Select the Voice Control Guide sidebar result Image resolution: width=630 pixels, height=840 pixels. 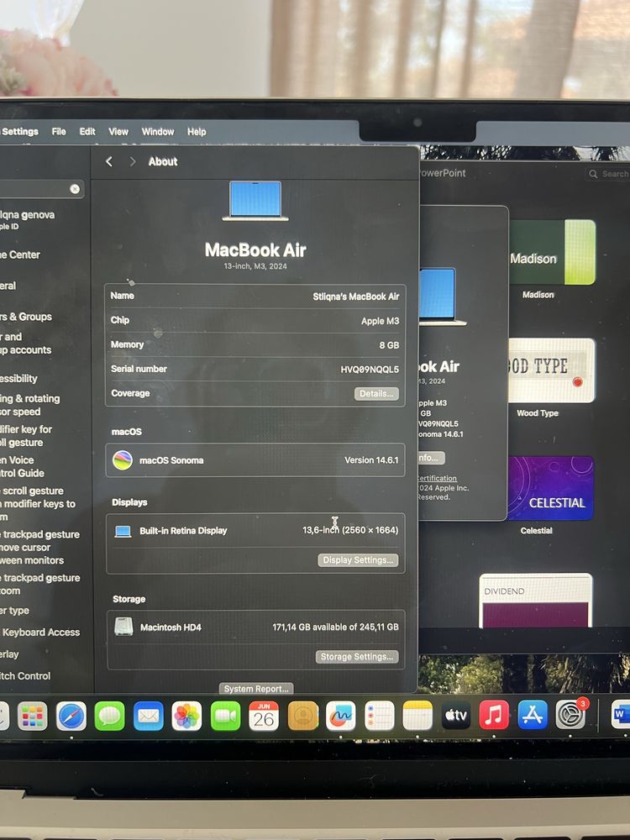(x=22, y=466)
